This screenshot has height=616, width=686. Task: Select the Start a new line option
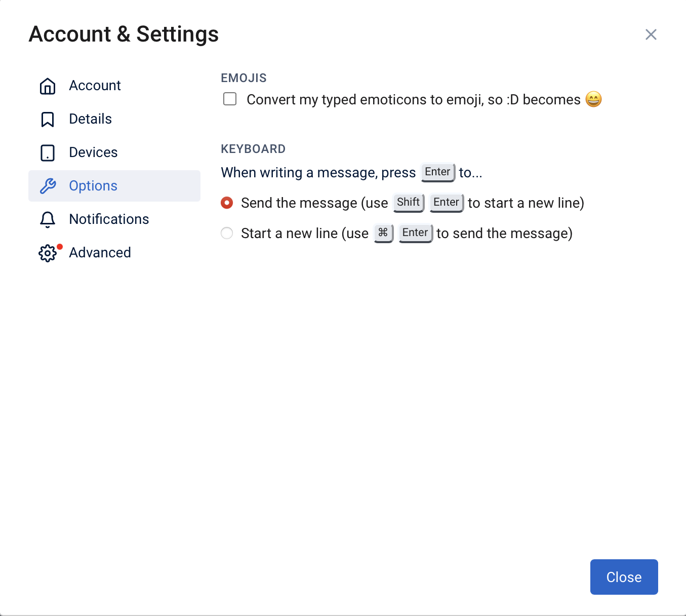[x=226, y=233]
